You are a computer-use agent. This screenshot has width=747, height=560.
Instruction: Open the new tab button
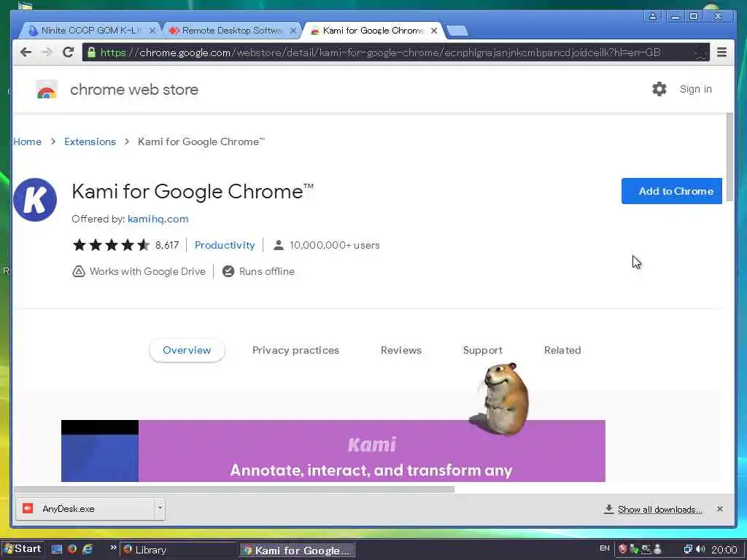[x=457, y=31]
